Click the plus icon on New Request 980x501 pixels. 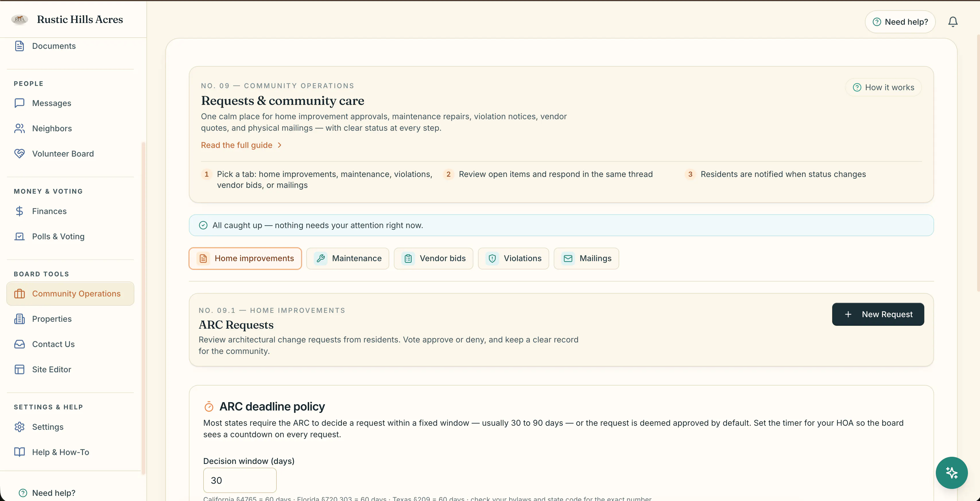(x=848, y=315)
